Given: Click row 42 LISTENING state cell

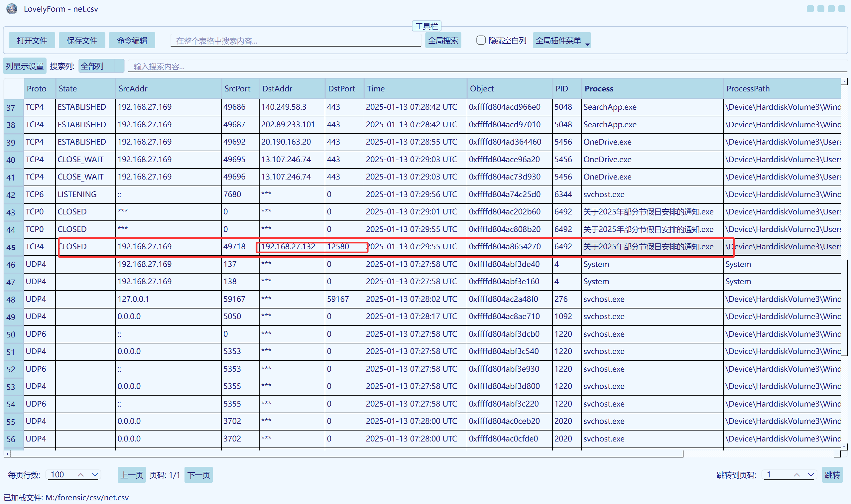Looking at the screenshot, I should 85,194.
